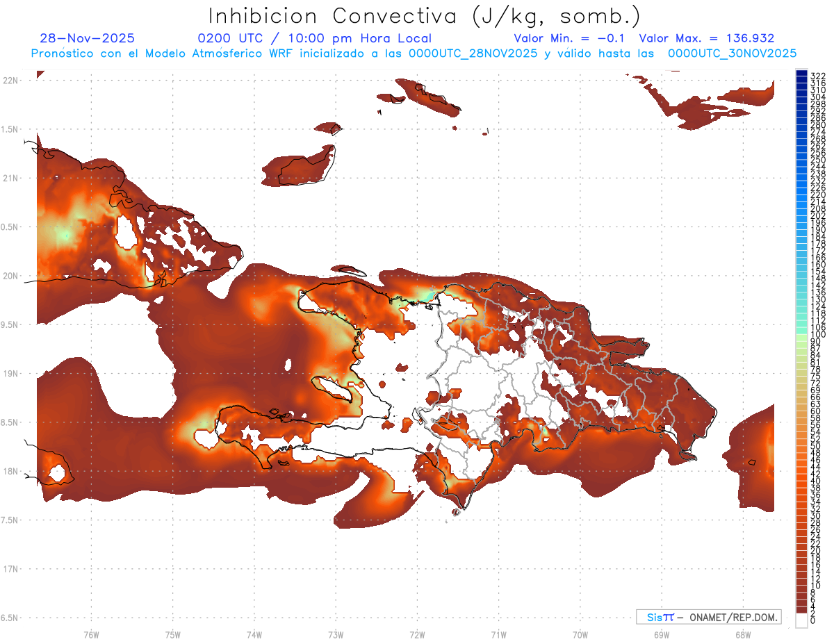Viewport: 834px width, 644px height.
Task: Click the '20N' latitude label
Action: pos(10,276)
